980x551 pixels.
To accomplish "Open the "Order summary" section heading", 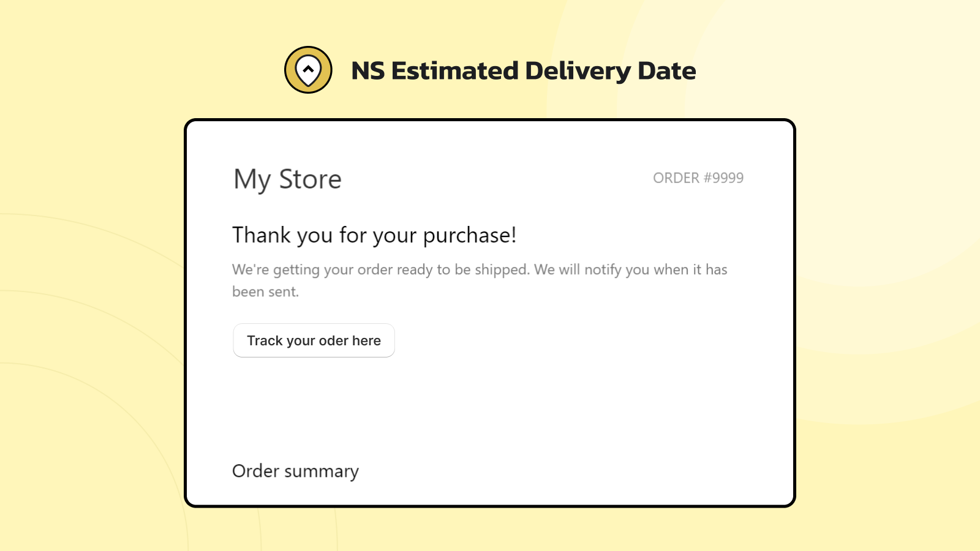I will pyautogui.click(x=295, y=471).
